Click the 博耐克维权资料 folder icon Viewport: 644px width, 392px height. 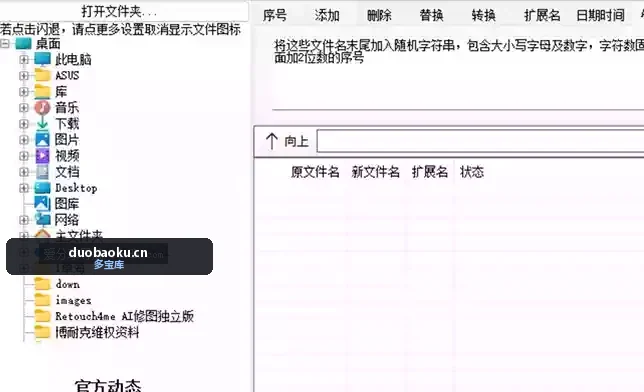click(x=42, y=332)
